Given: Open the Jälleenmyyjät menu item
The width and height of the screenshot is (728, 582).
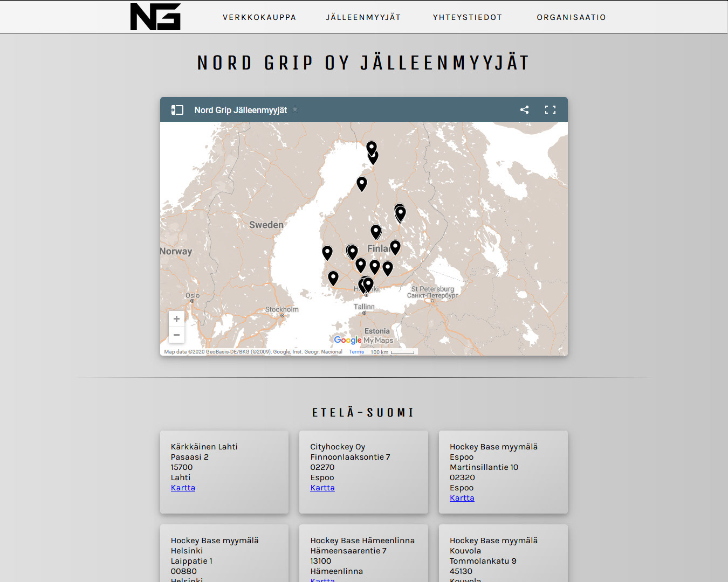Looking at the screenshot, I should [363, 17].
